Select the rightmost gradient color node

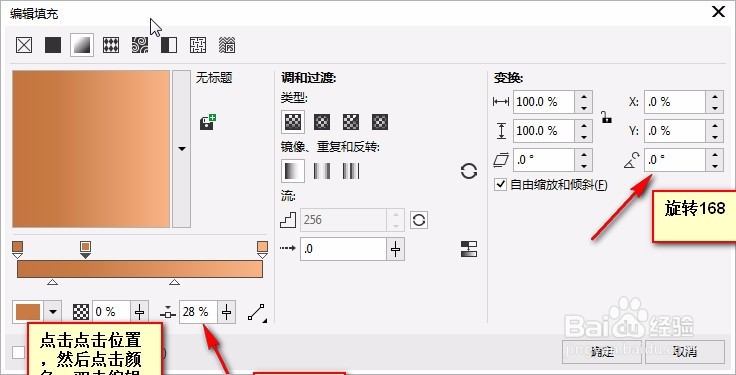[262, 249]
